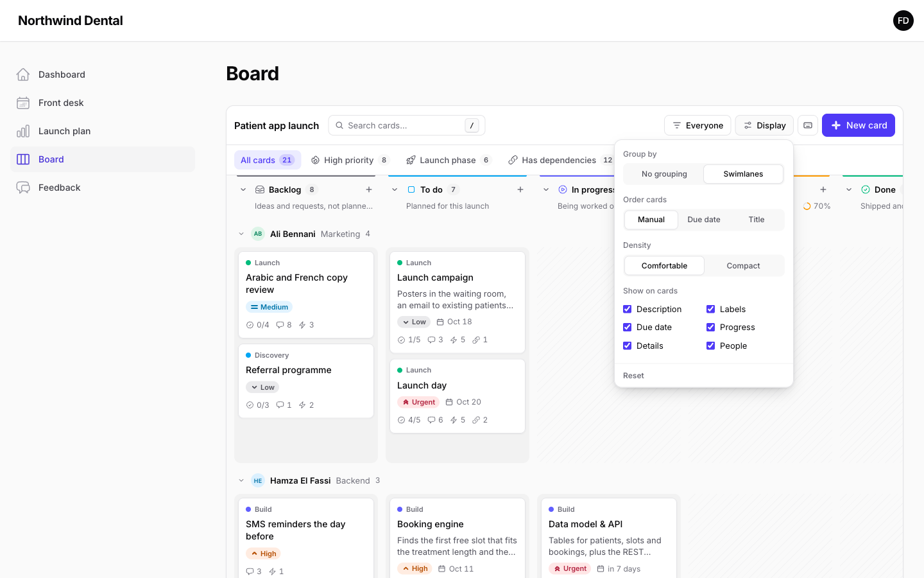This screenshot has height=578, width=924.
Task: Open the Everyone filter dropdown
Action: 697,125
